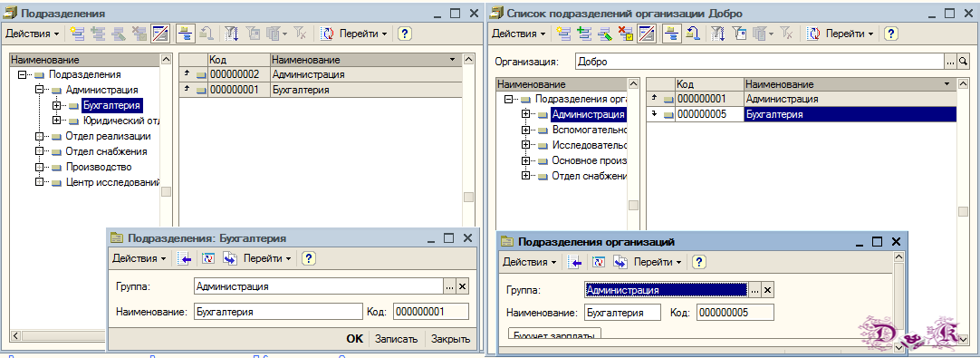Expand Вспомогательное node in right tree
The height and width of the screenshot is (358, 980).
pos(525,130)
